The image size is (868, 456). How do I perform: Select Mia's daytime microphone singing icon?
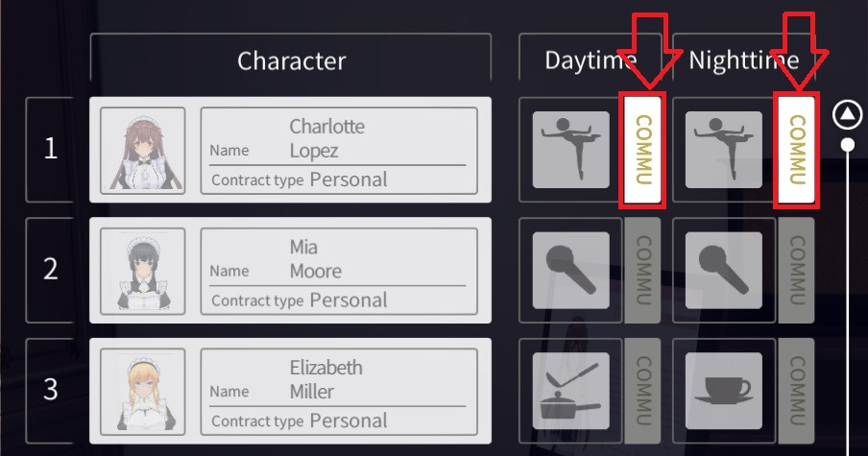[x=571, y=270]
